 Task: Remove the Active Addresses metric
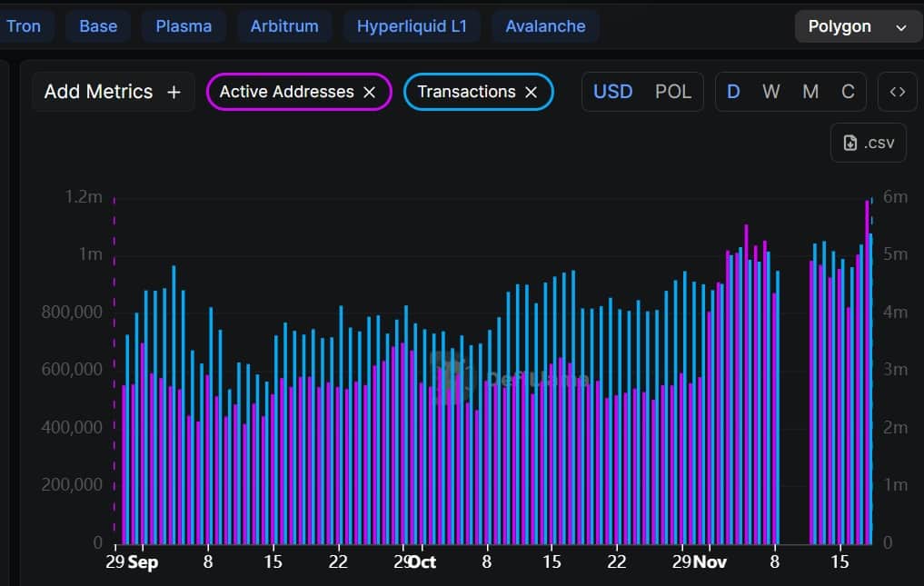369,92
